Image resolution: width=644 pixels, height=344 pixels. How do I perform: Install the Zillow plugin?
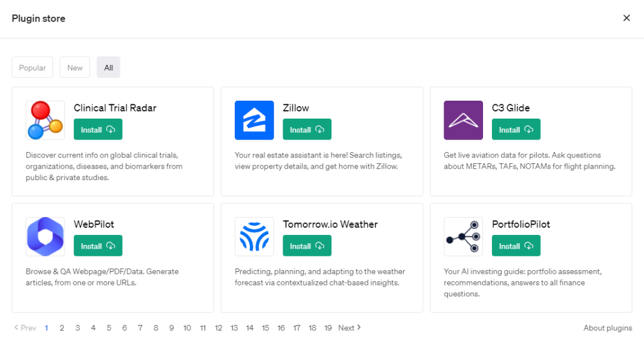[x=306, y=130]
